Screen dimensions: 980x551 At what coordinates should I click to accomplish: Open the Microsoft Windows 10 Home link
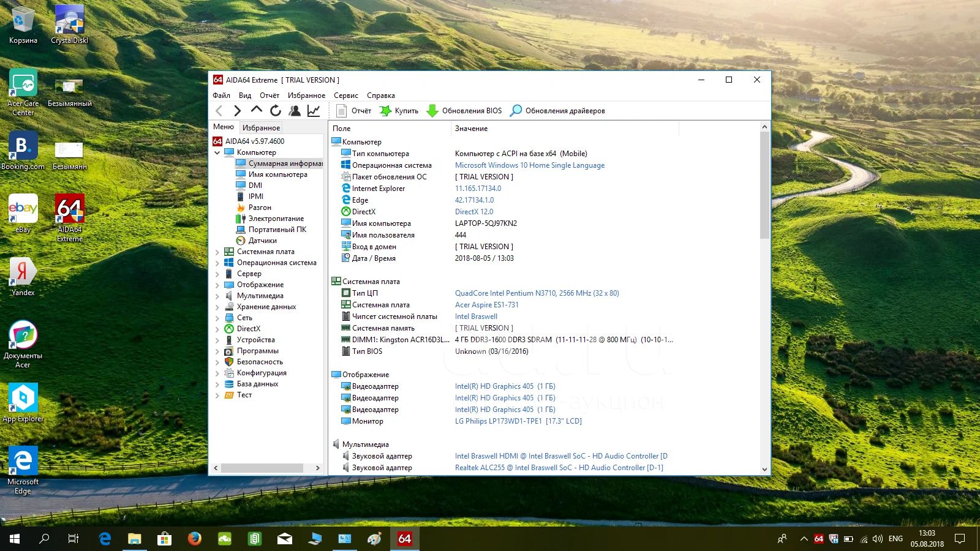pyautogui.click(x=530, y=165)
